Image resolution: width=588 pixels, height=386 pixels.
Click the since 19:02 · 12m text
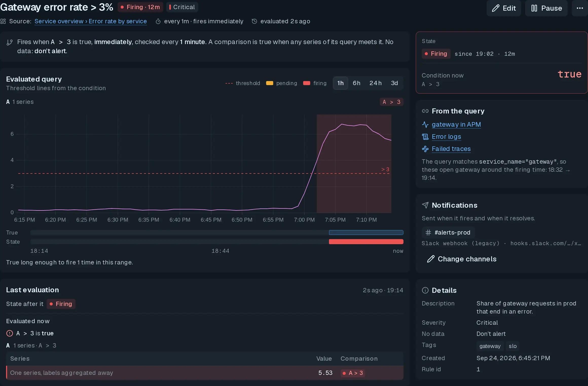click(x=485, y=54)
